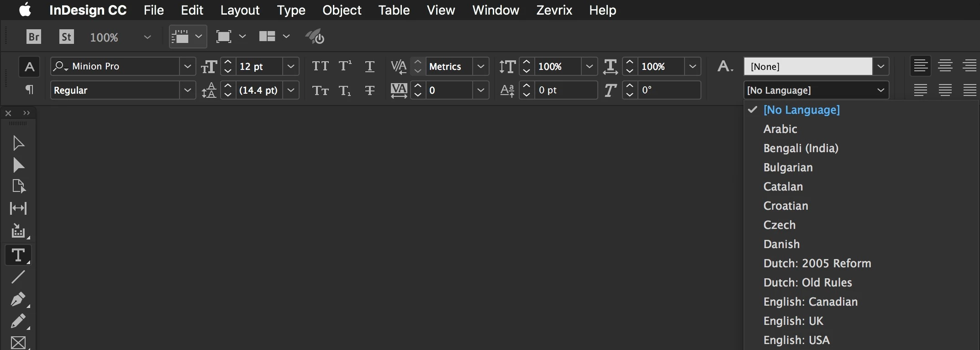
Task: Open the Metrics kerning dropdown
Action: tap(480, 66)
